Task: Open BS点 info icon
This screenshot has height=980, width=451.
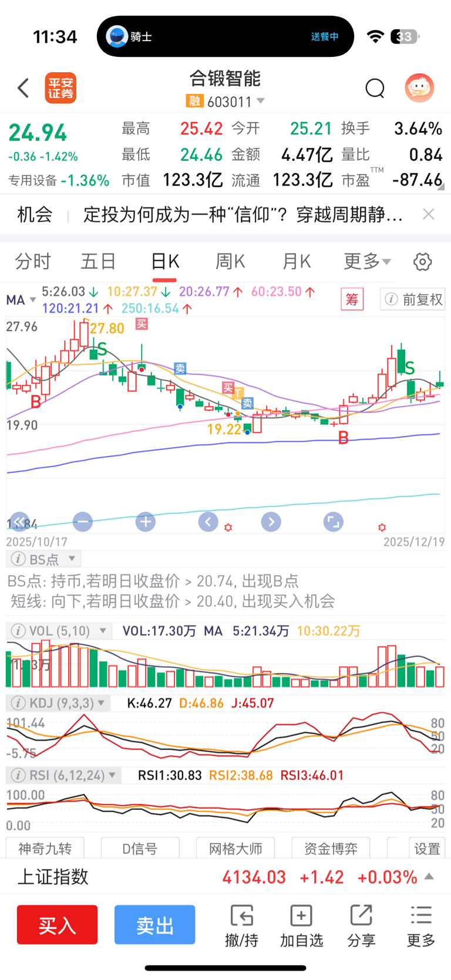Action: click(18, 559)
